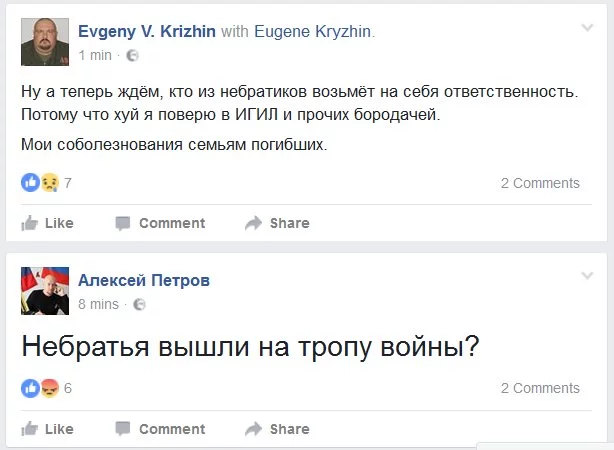Click the '8 mins' post timestamp

point(98,304)
